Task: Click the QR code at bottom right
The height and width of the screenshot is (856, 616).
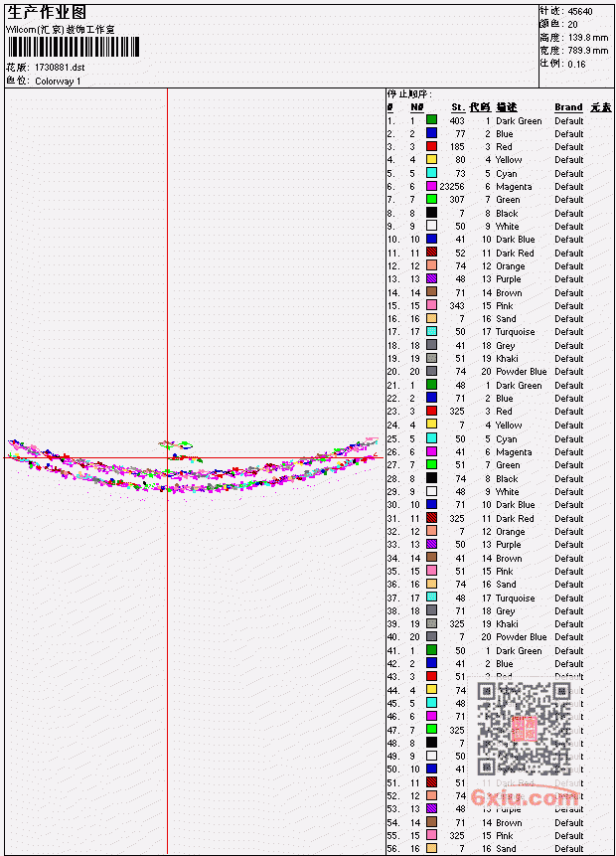Action: point(525,729)
